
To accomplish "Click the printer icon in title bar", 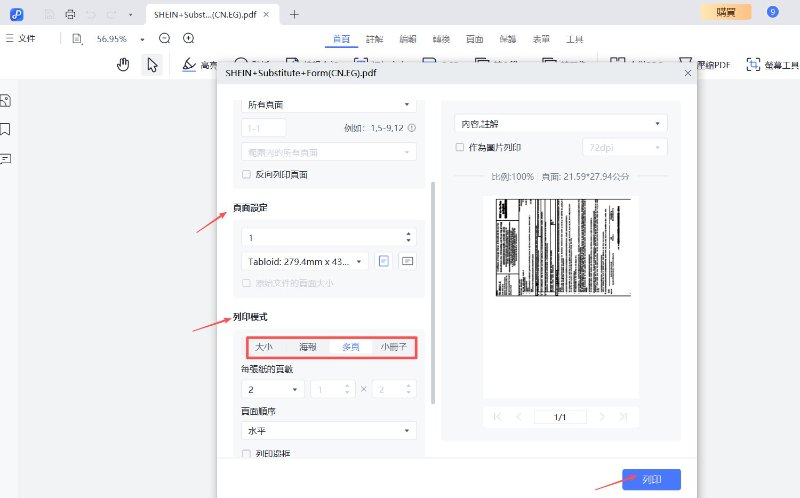I will coord(70,14).
